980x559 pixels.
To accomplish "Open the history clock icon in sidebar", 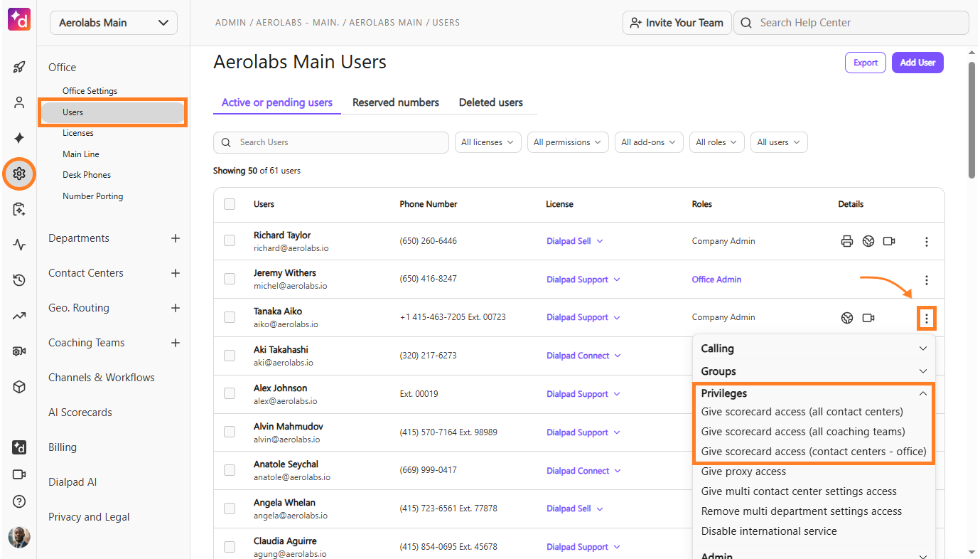I will pos(19,280).
